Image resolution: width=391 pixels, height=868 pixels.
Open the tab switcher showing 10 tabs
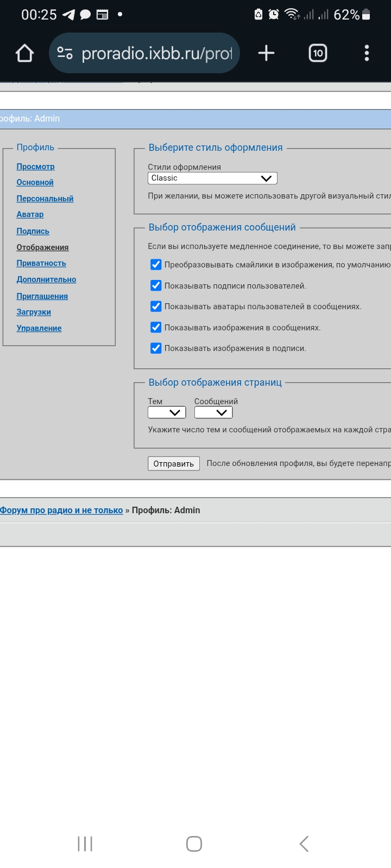pos(318,53)
